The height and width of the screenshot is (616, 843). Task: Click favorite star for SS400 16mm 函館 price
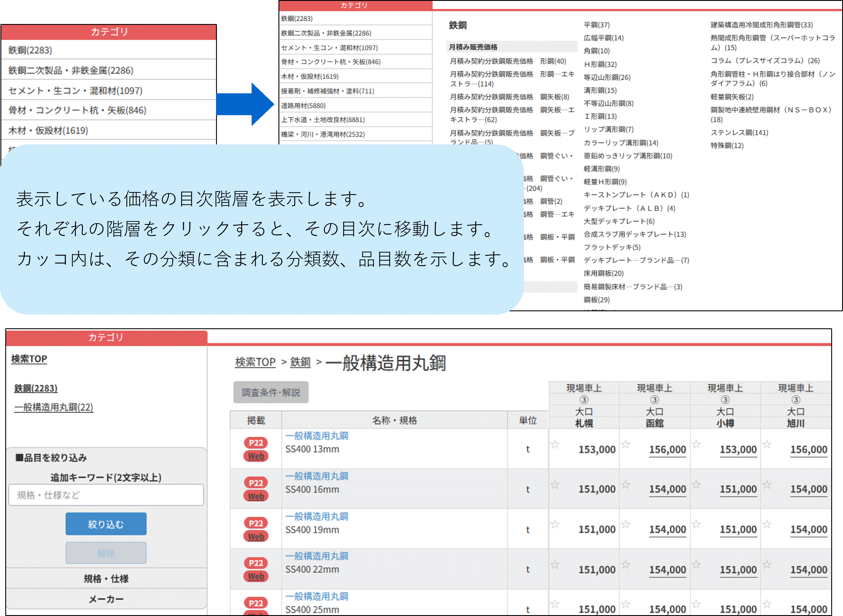(x=625, y=484)
